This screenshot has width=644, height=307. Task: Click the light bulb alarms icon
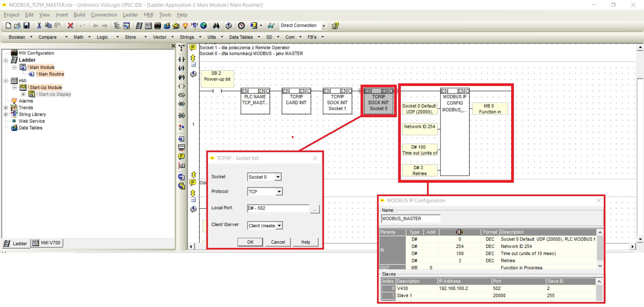(185, 26)
